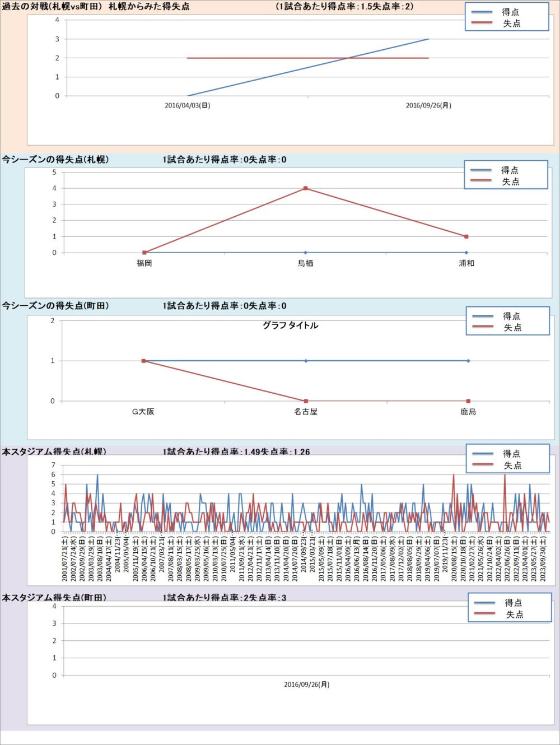Click the axis label '名古屋'

[306, 412]
